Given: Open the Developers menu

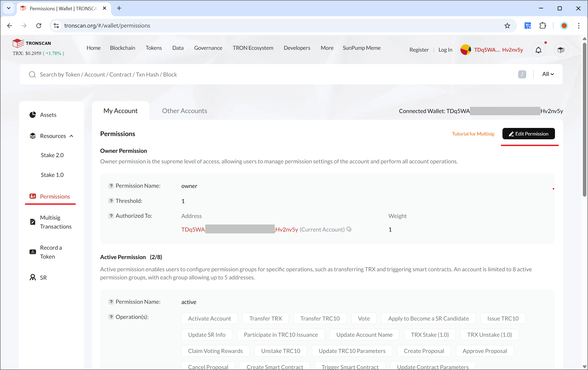Looking at the screenshot, I should click(x=297, y=48).
